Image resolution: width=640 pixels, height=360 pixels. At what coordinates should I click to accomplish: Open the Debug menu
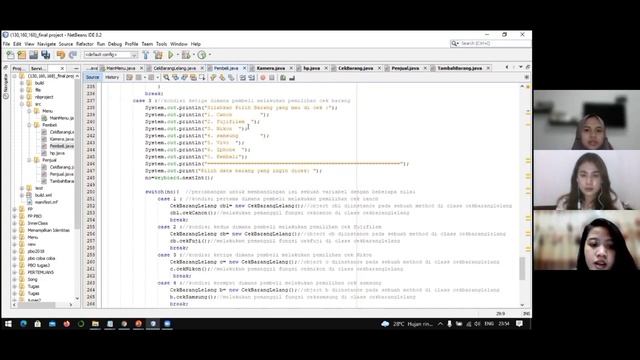(115, 44)
